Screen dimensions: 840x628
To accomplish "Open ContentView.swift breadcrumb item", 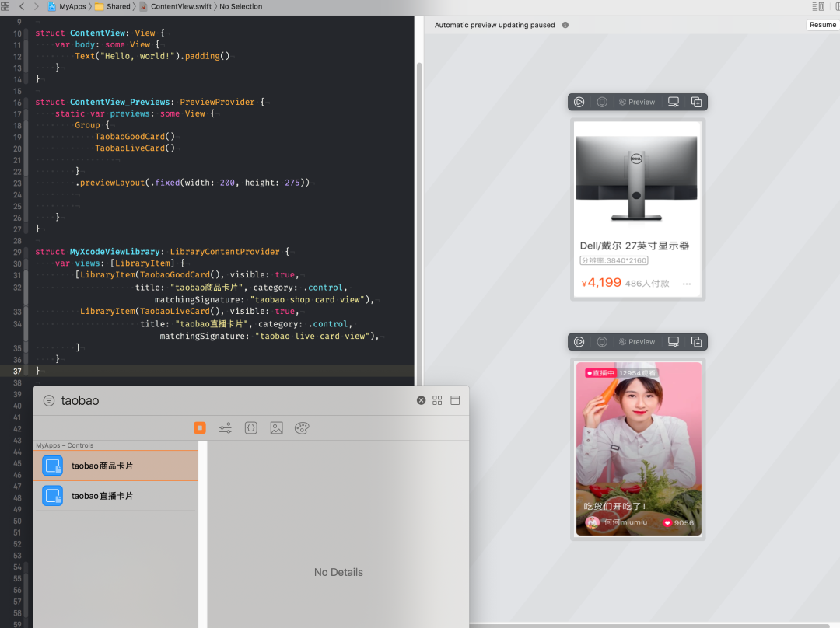I will point(176,6).
